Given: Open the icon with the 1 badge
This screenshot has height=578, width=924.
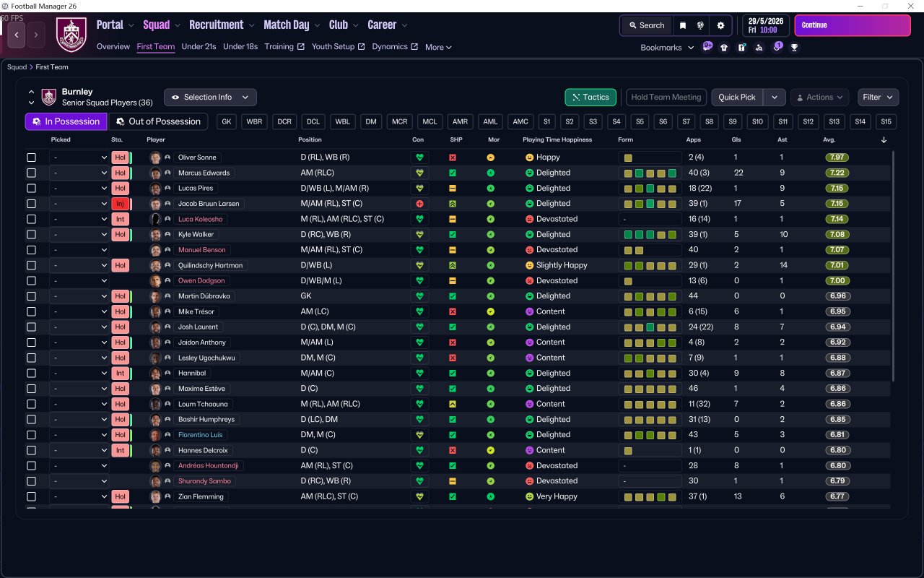Looking at the screenshot, I should [777, 47].
